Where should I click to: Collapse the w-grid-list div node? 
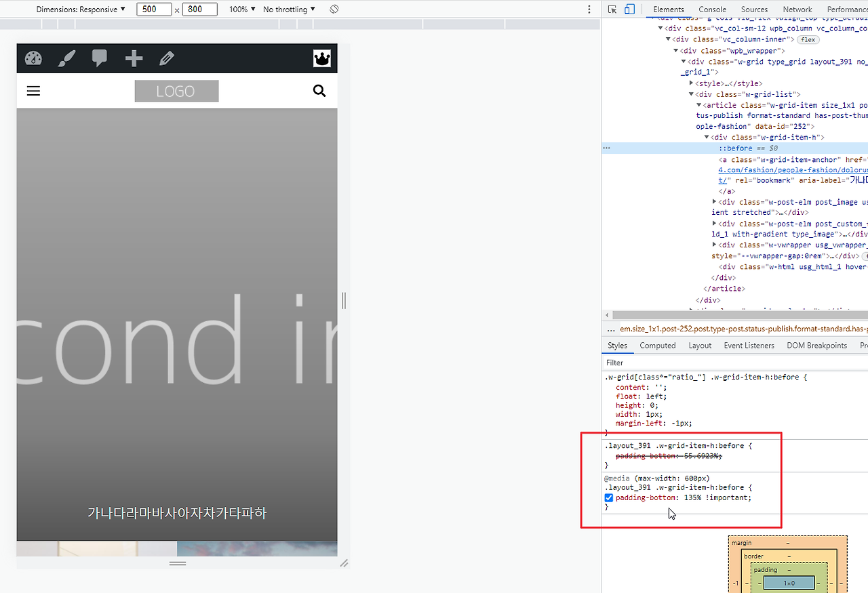tap(691, 94)
